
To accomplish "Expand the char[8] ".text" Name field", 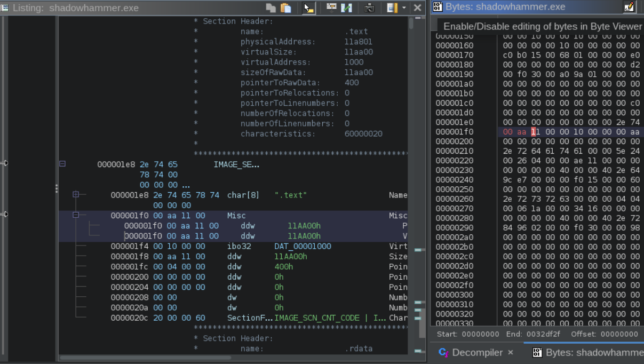I will point(76,195).
